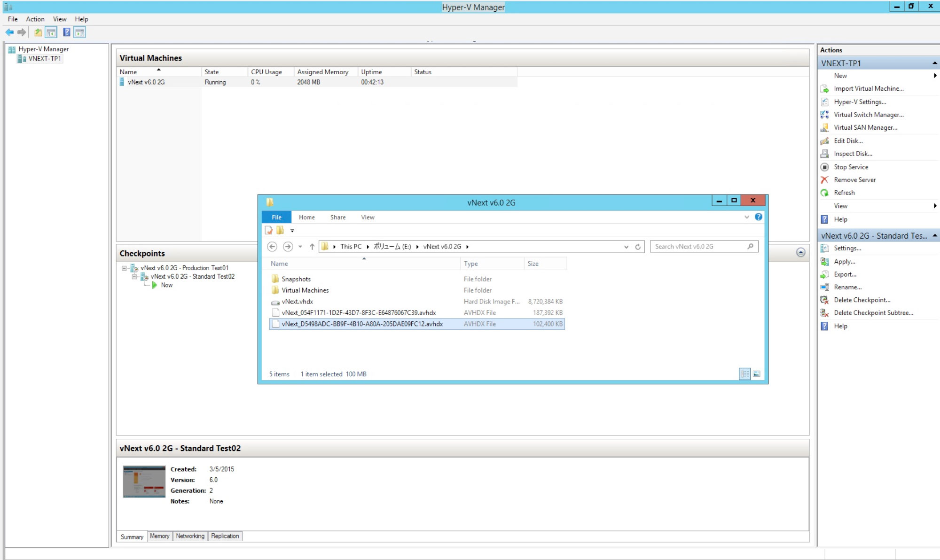Image resolution: width=940 pixels, height=560 pixels.
Task: Apply the selected checkpoint
Action: [x=845, y=262]
